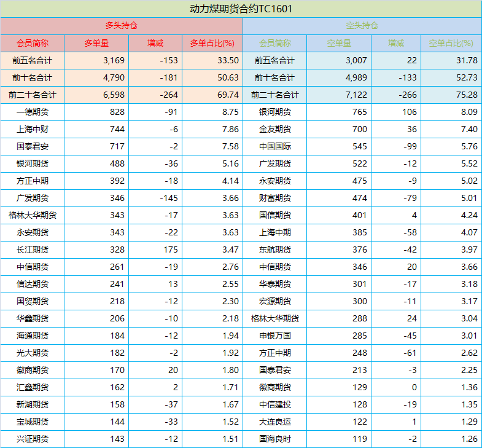Click 一德期货 long volume 828
The height and width of the screenshot is (448, 482).
117,112
